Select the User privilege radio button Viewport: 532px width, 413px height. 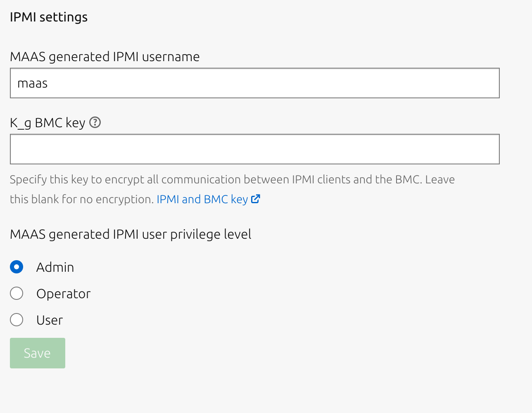[x=17, y=320]
